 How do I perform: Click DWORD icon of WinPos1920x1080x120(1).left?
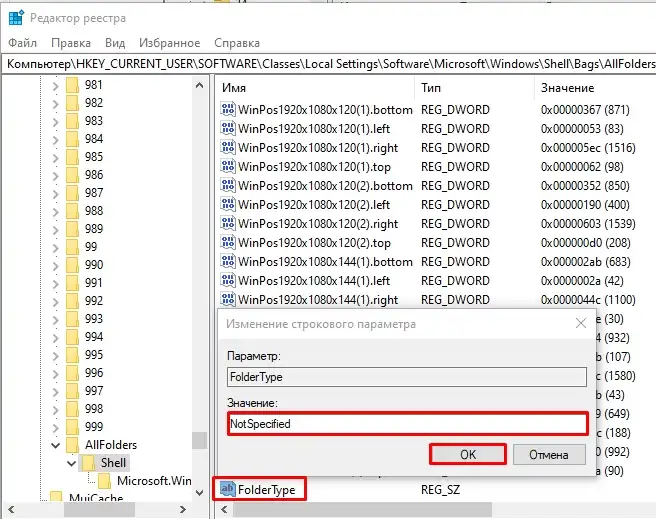point(228,128)
